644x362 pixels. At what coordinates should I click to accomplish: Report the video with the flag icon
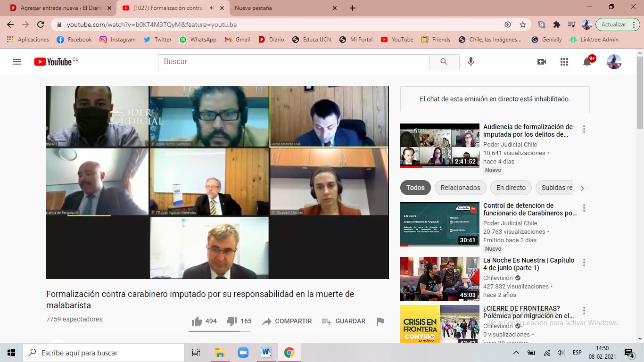380,321
